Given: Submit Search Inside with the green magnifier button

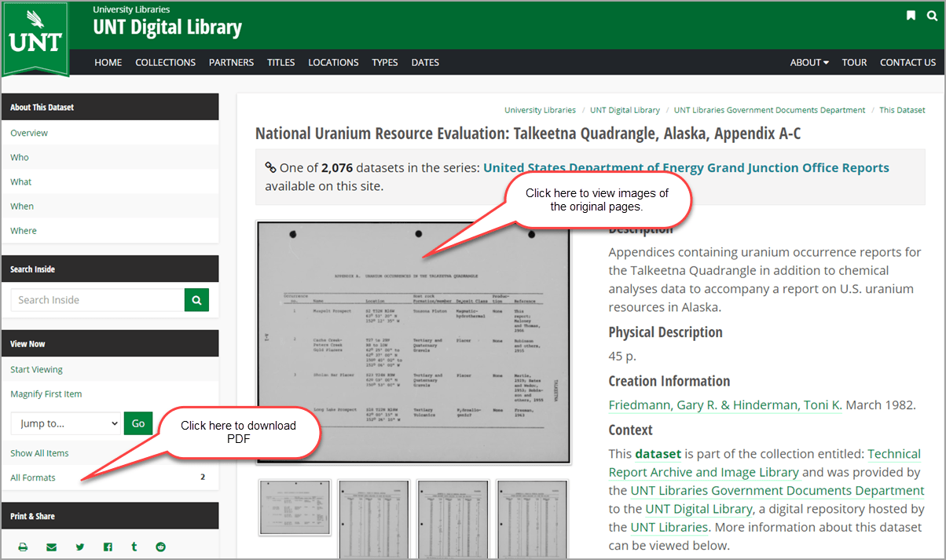Looking at the screenshot, I should coord(196,299).
